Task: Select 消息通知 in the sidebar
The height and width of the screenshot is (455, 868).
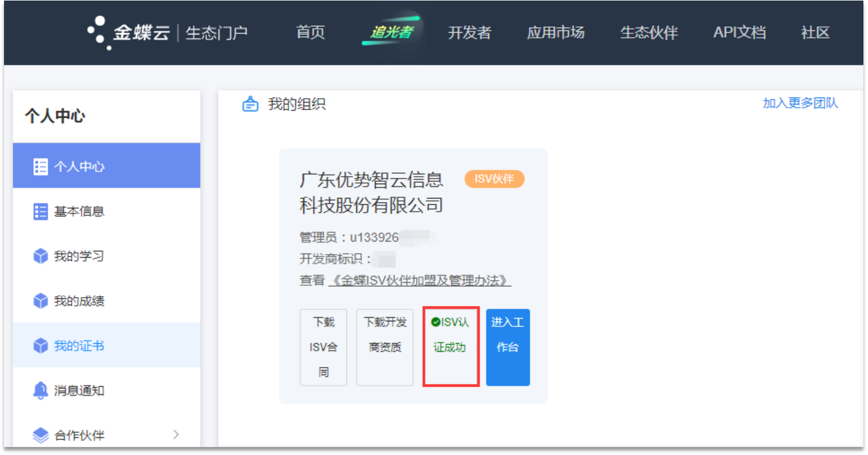Action: click(107, 390)
